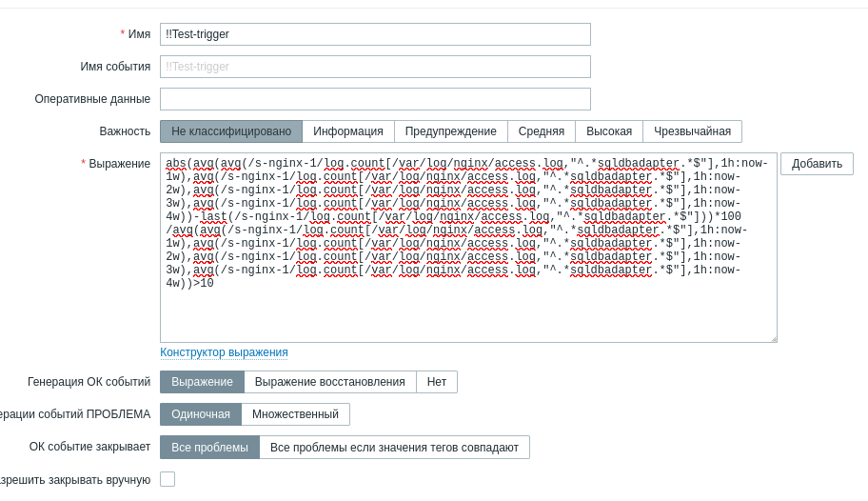Select 'Средняя' severity option
868x501 pixels.
(x=542, y=131)
